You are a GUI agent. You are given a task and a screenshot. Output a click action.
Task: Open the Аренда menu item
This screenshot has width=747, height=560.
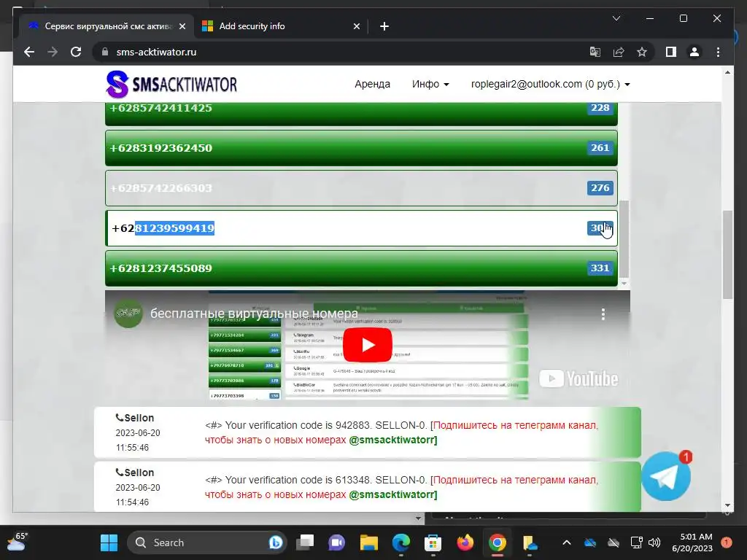[372, 84]
